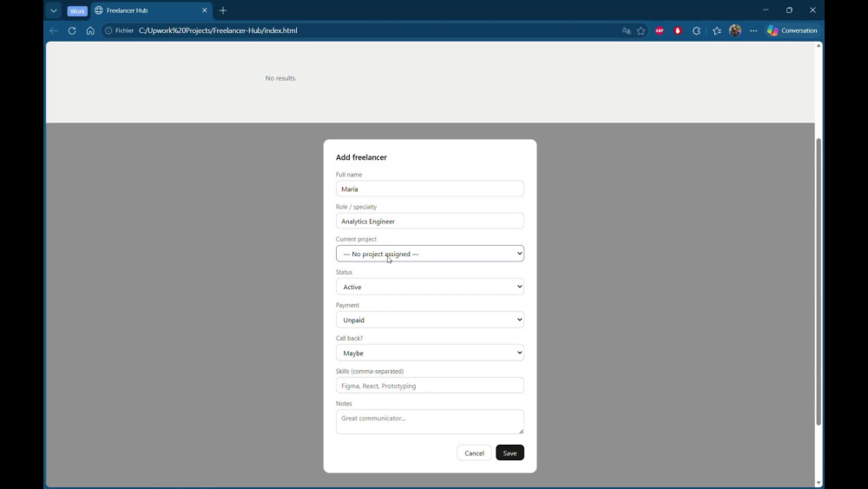
Task: Minimize the browser window
Action: pos(766,10)
